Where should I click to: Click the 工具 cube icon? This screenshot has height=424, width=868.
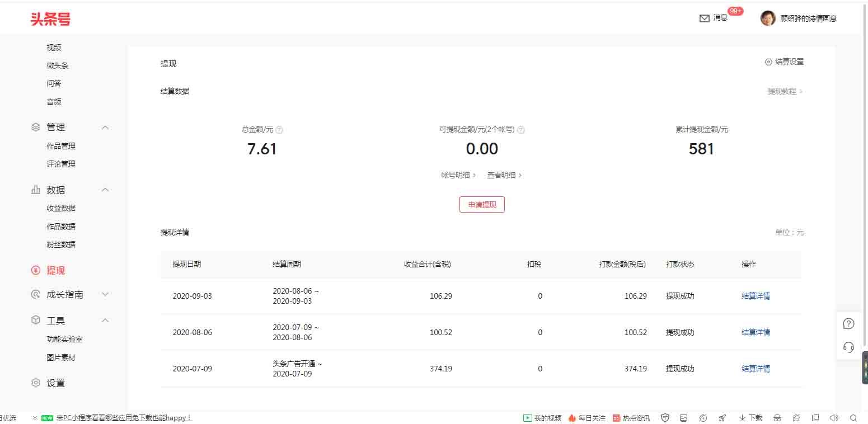coord(36,320)
